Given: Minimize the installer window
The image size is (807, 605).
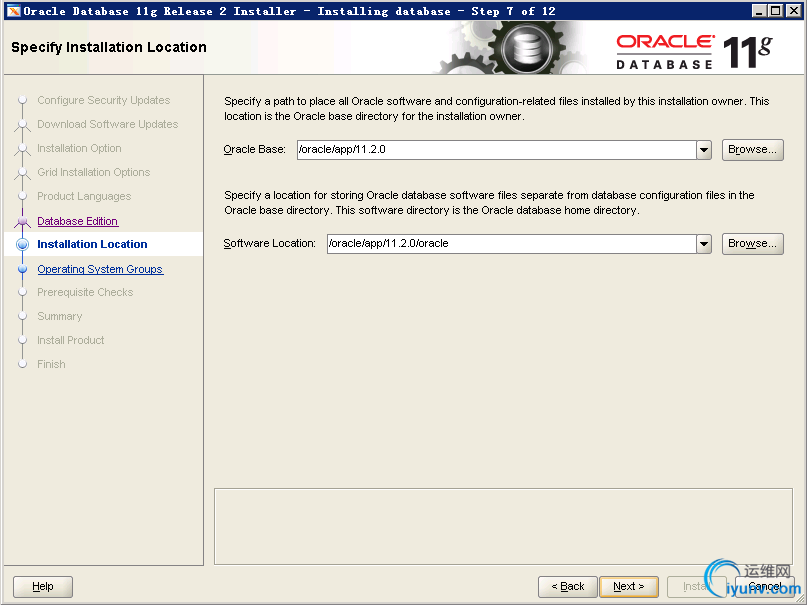Looking at the screenshot, I should coord(758,11).
